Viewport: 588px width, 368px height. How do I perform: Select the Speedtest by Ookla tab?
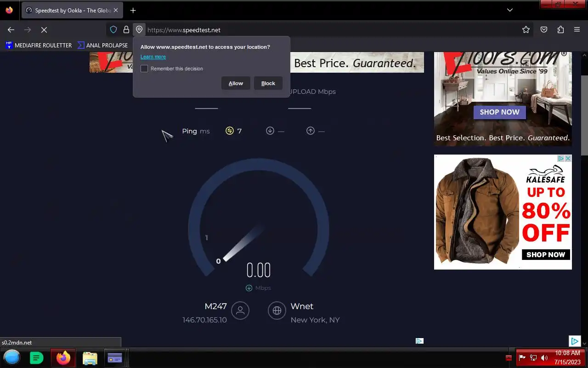pos(73,11)
